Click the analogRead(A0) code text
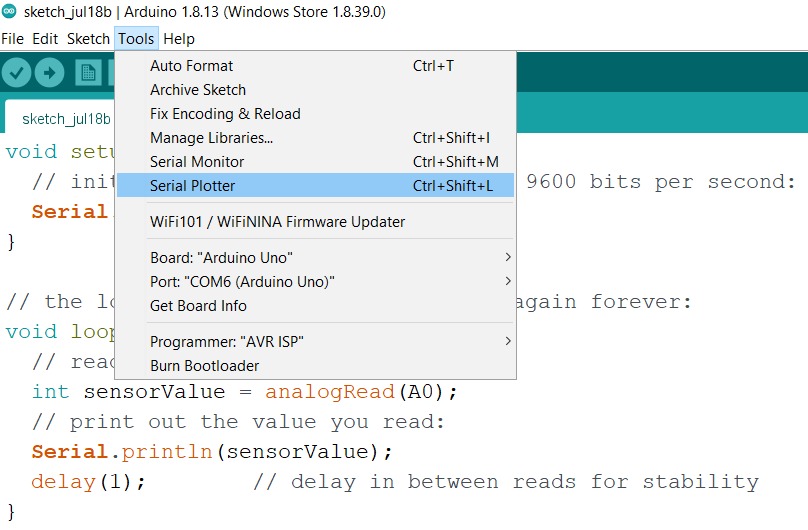 354,392
